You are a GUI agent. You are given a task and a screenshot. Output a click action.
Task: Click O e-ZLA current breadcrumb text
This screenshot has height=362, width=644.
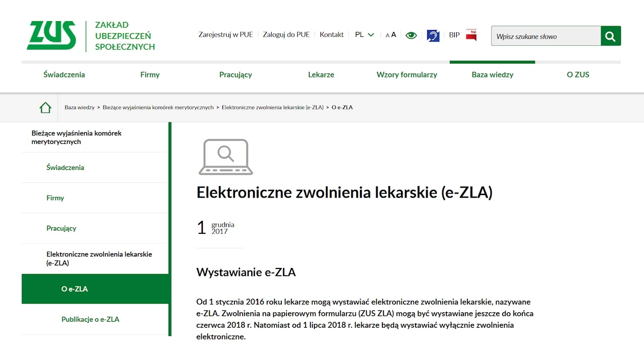(x=342, y=108)
